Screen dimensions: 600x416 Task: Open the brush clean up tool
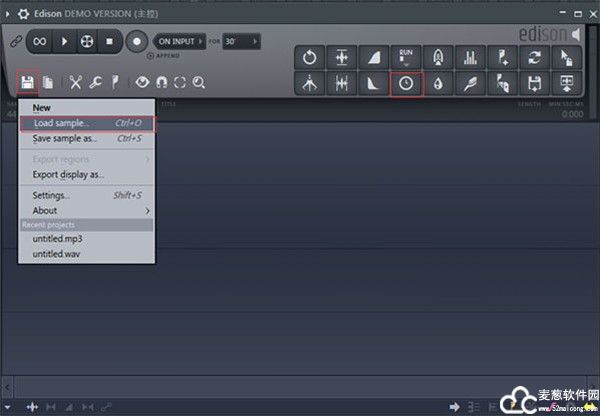[x=470, y=83]
